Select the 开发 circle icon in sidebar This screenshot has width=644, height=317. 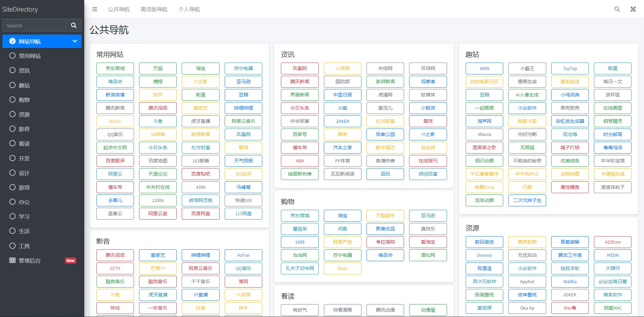pyautogui.click(x=13, y=158)
